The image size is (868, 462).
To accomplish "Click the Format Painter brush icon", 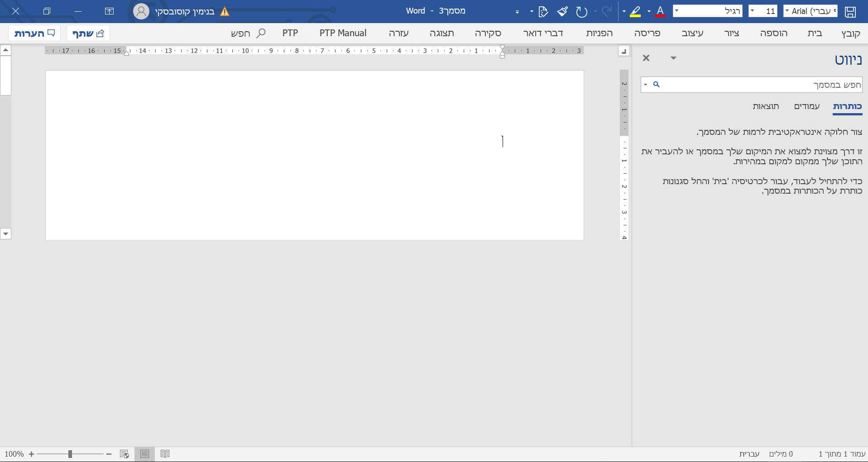I will (x=562, y=11).
